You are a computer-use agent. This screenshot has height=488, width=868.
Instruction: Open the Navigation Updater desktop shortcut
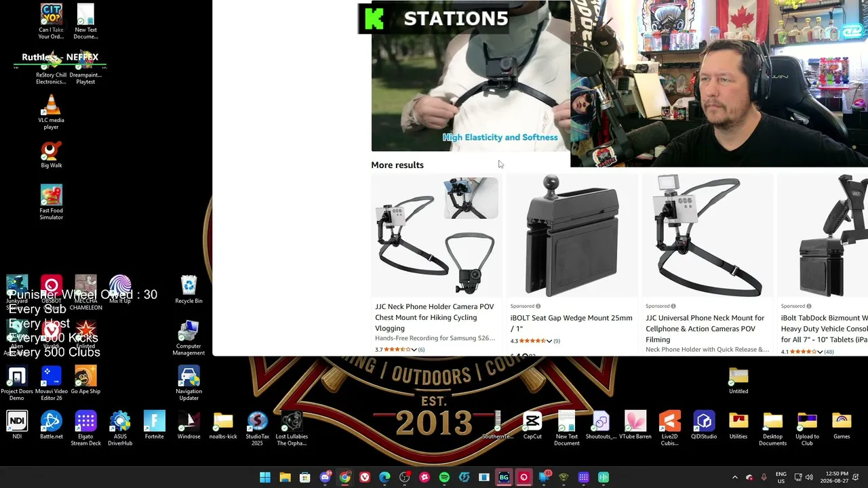click(189, 383)
